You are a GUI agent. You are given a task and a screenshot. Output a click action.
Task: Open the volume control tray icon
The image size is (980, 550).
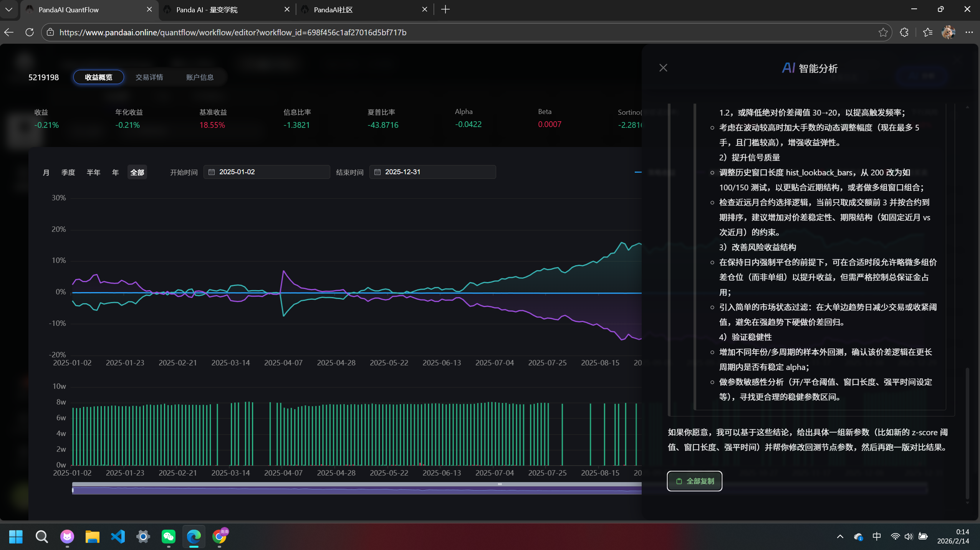908,537
